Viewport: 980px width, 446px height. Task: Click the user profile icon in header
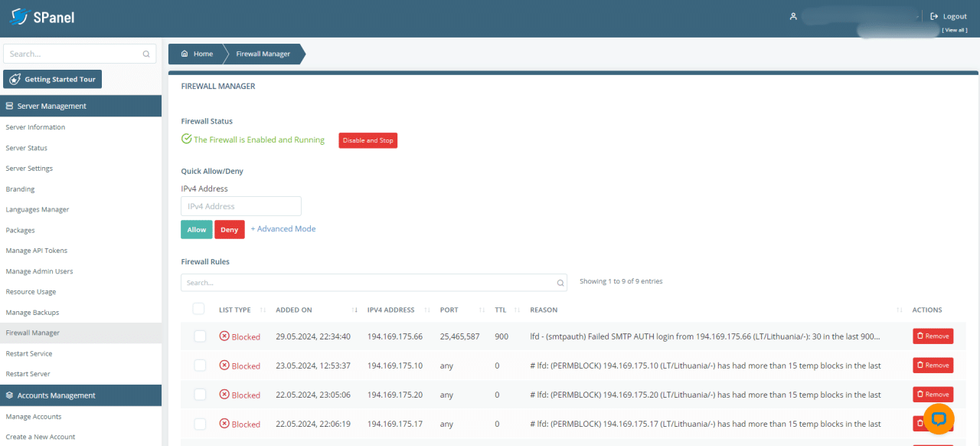tap(793, 16)
